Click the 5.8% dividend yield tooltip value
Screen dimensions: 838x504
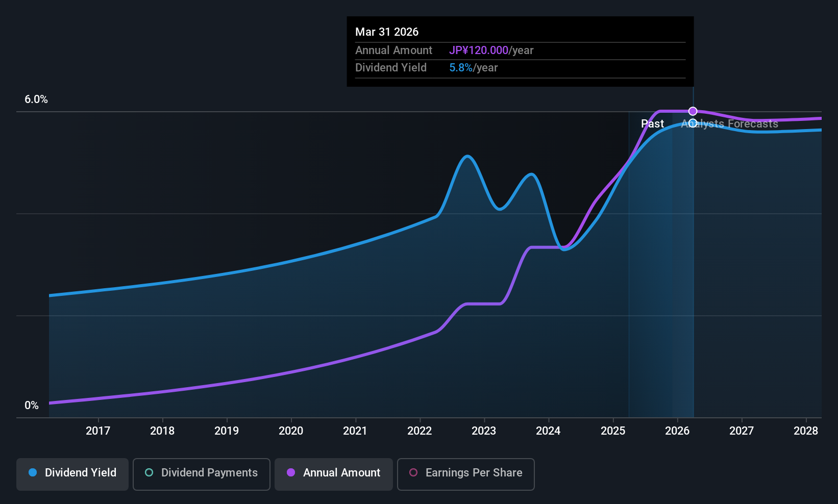[x=461, y=68]
